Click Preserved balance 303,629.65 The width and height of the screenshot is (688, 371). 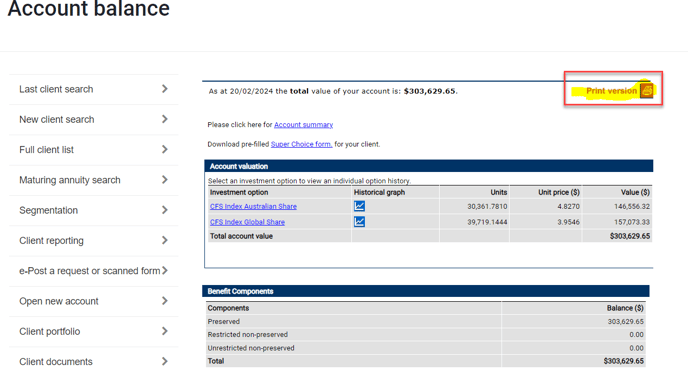coord(626,321)
